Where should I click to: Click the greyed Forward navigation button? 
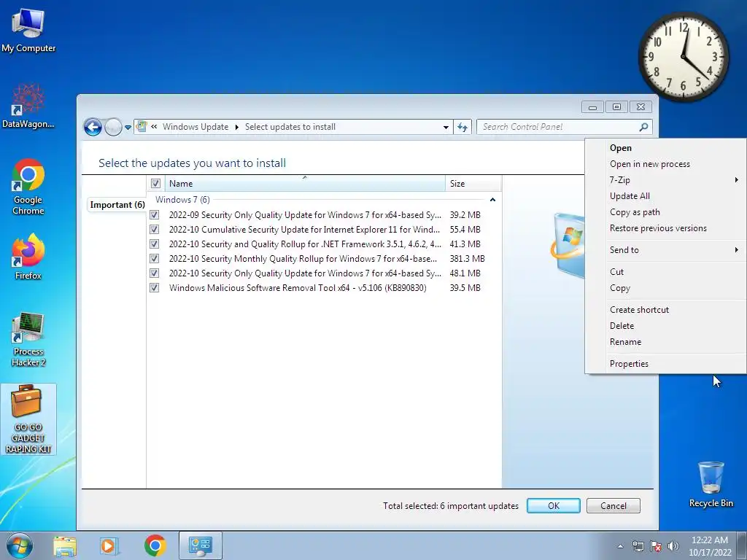(x=113, y=127)
